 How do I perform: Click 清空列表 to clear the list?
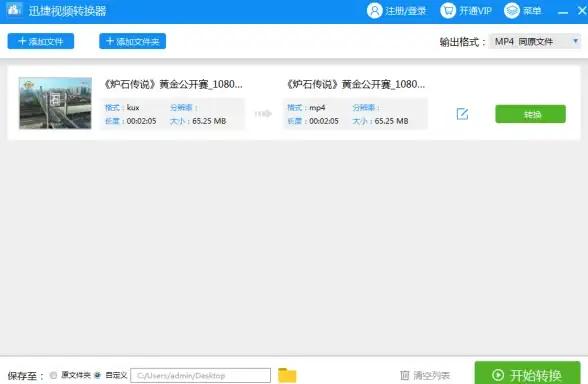pos(425,375)
